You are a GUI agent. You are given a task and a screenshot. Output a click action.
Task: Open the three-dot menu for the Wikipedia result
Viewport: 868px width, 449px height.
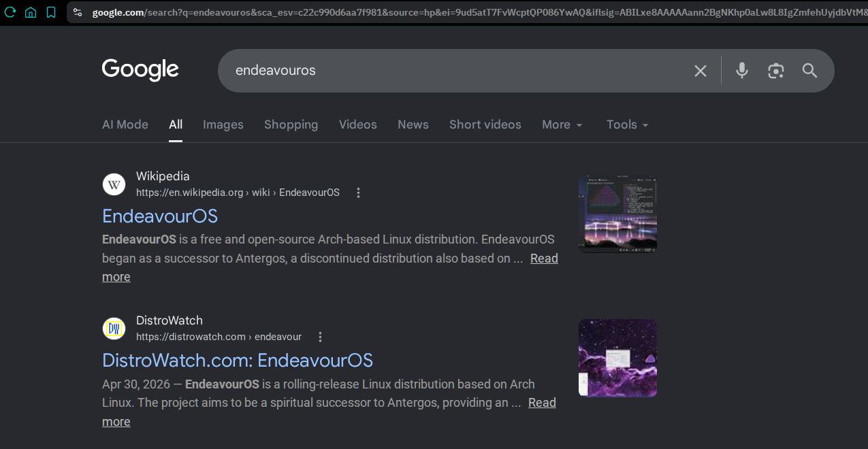coord(358,193)
